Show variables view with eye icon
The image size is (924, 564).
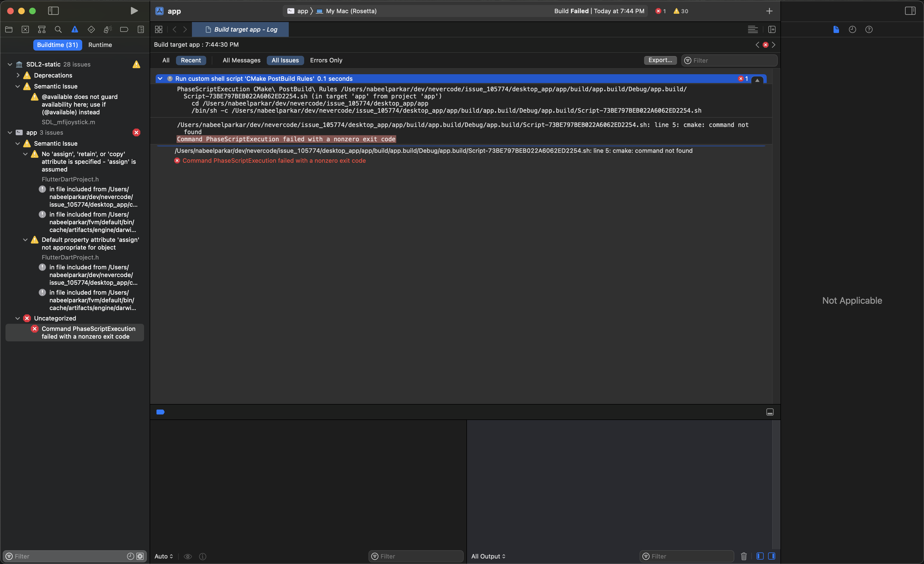[x=188, y=556]
